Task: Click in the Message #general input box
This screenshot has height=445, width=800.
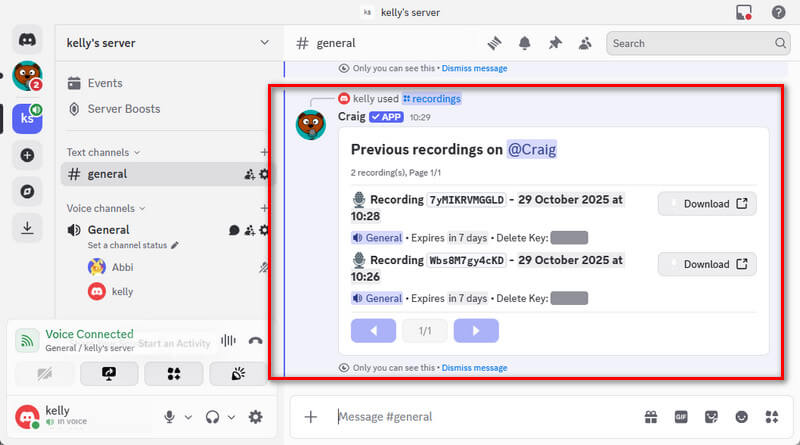Action: [x=480, y=416]
